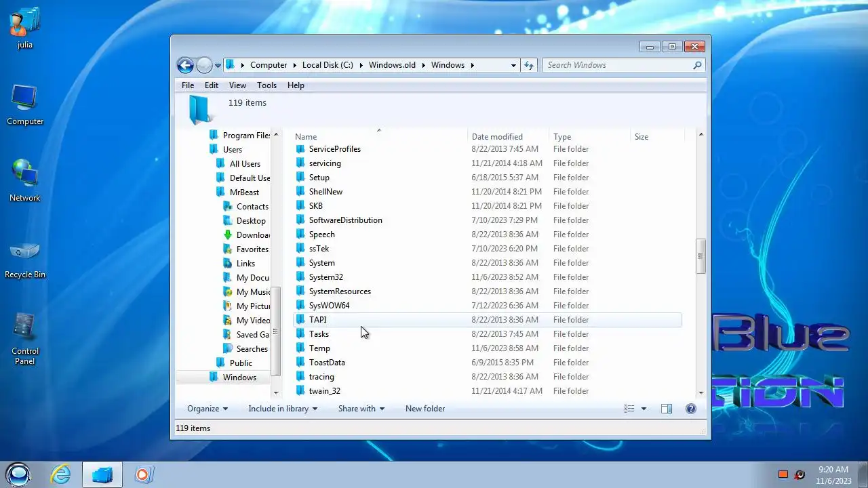Open the Include in library dropdown
The width and height of the screenshot is (868, 488).
tap(283, 409)
